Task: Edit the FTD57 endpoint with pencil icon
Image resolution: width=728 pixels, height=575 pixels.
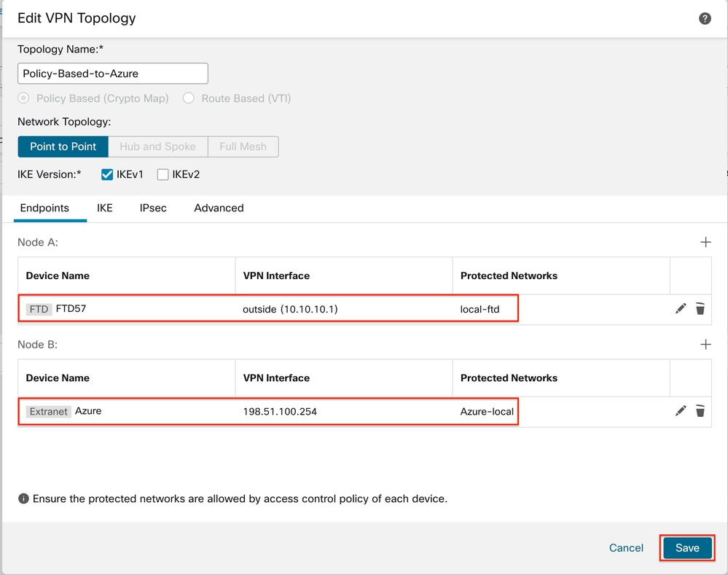Action: (x=681, y=308)
